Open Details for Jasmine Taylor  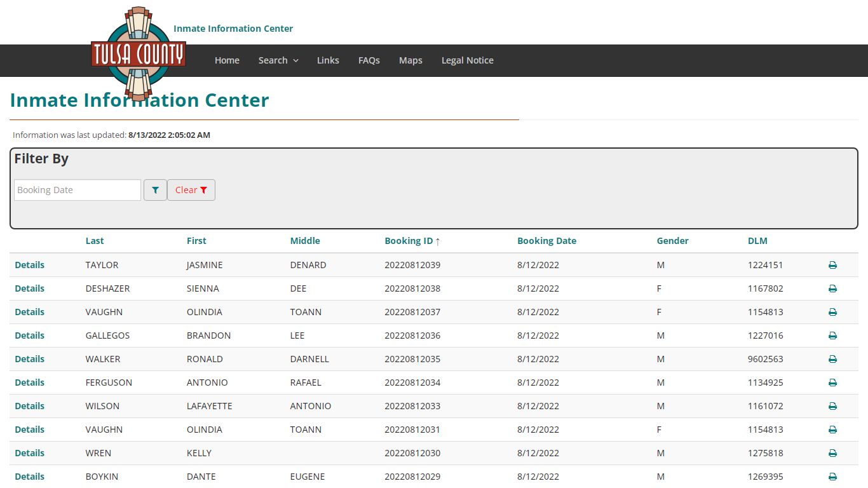pyautogui.click(x=30, y=265)
